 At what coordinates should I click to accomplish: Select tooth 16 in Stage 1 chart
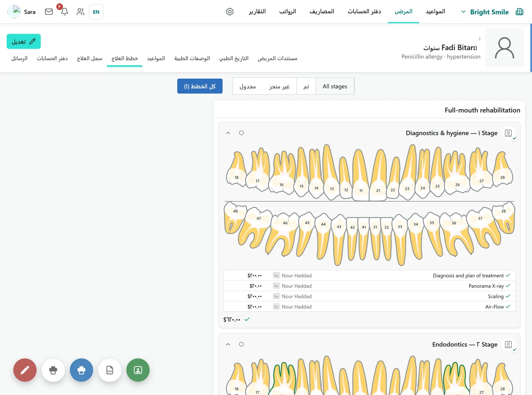[x=281, y=172]
